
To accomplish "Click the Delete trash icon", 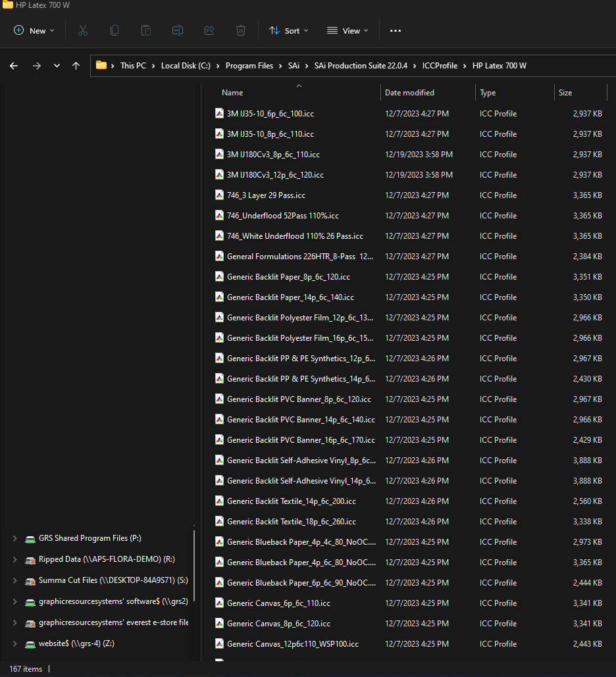I will [x=241, y=31].
